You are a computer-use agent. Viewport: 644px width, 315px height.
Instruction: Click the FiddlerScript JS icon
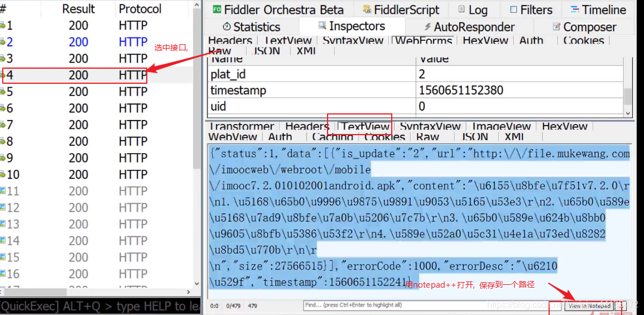[367, 10]
